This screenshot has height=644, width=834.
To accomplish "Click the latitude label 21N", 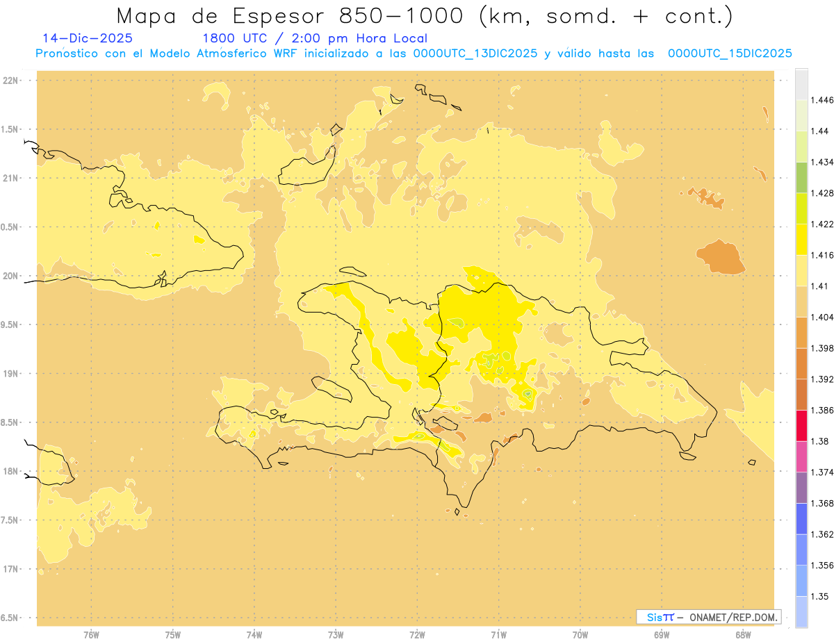I will click(11, 178).
